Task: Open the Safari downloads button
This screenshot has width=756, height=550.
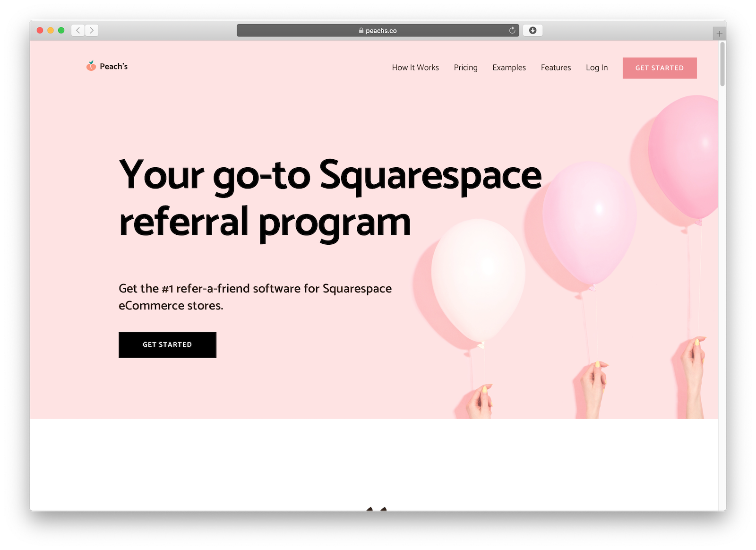Action: pyautogui.click(x=533, y=30)
